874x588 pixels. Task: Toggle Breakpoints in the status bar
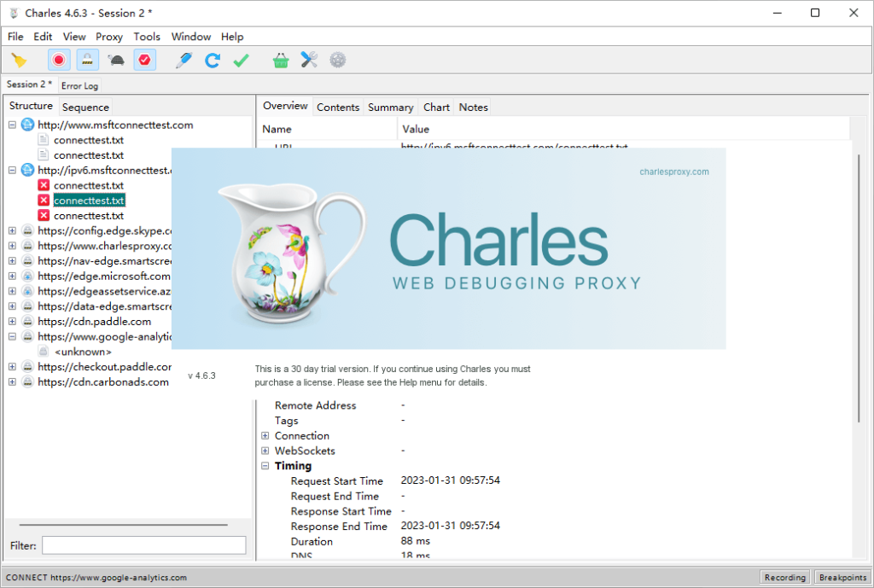click(x=842, y=577)
